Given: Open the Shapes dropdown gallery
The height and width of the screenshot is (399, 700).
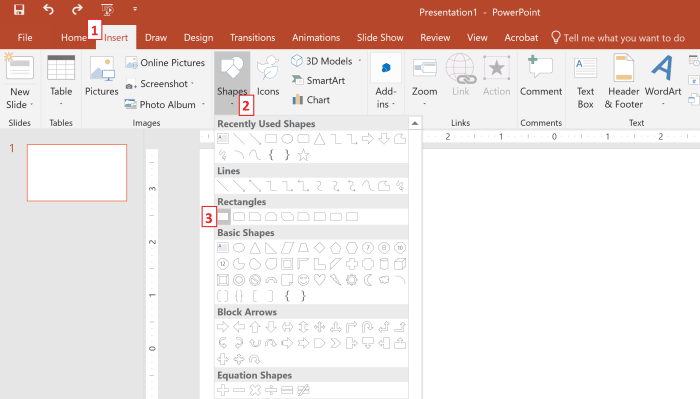Looking at the screenshot, I should coord(232,83).
